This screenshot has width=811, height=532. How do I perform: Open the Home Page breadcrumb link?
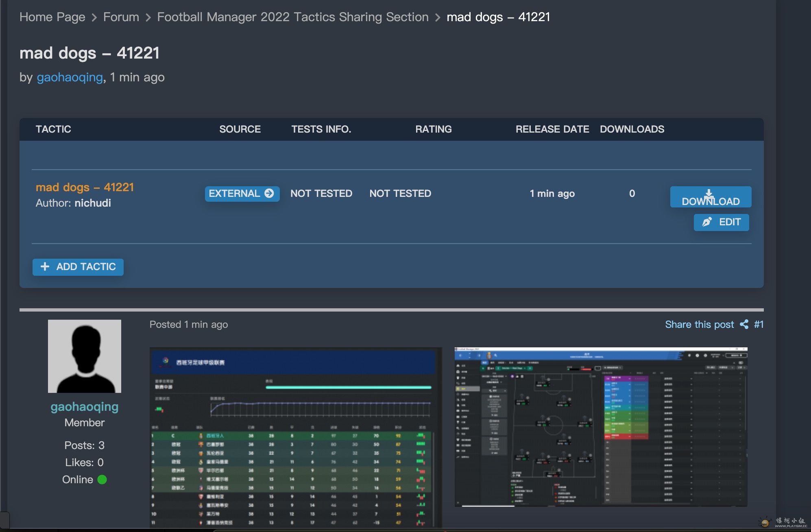pyautogui.click(x=52, y=17)
